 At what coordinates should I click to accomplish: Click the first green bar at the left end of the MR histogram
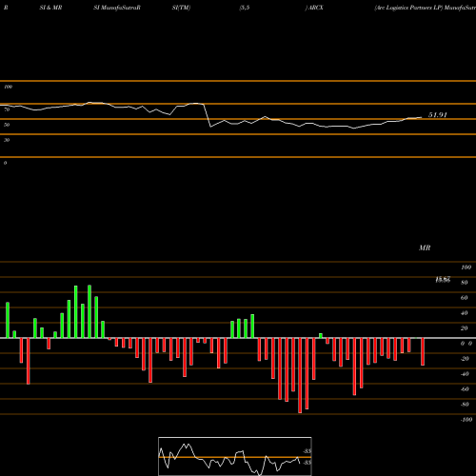pyautogui.click(x=8, y=320)
